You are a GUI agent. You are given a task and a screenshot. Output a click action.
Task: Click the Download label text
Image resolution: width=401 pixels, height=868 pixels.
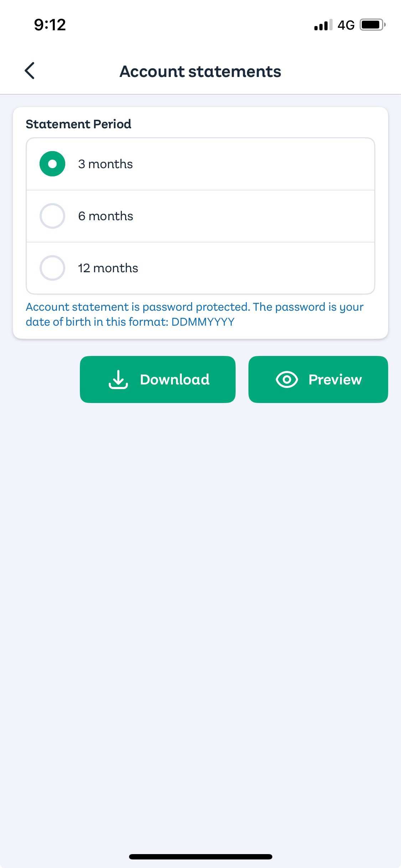(175, 379)
